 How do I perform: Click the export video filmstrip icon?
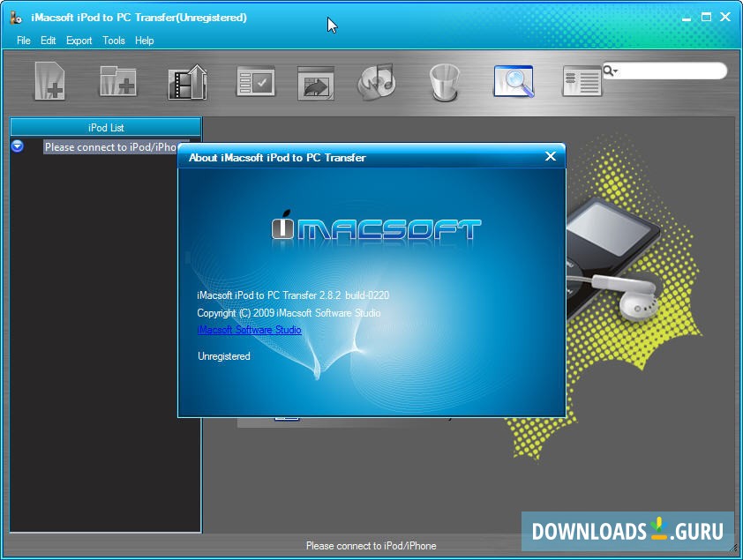tap(188, 82)
